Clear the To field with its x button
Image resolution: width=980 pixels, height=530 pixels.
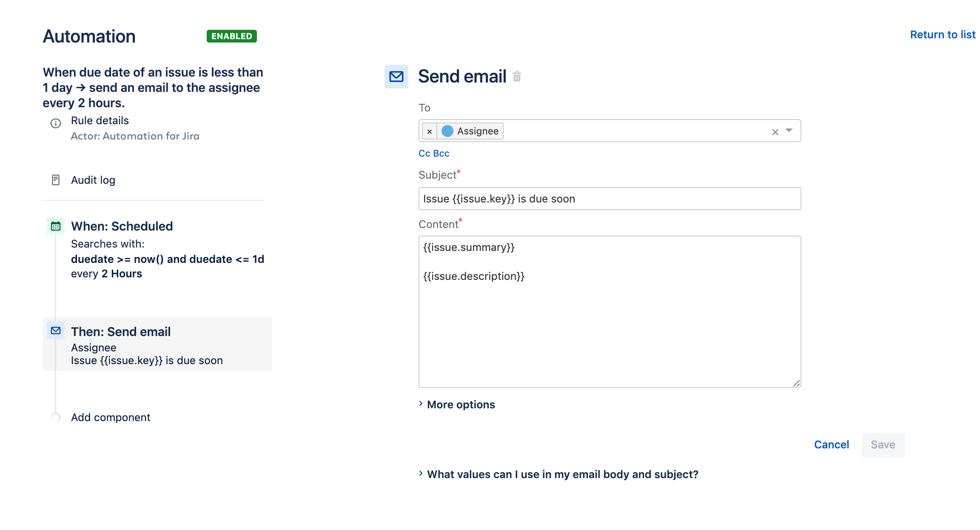coord(775,131)
